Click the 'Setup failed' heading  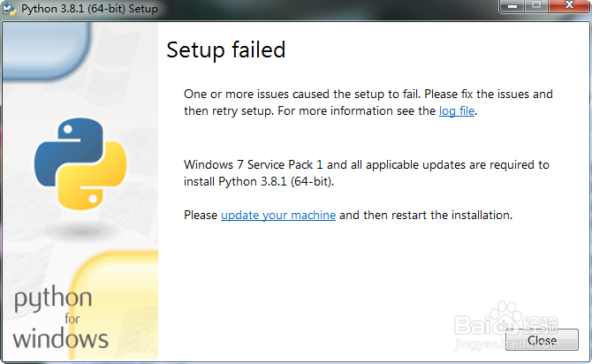tap(226, 49)
